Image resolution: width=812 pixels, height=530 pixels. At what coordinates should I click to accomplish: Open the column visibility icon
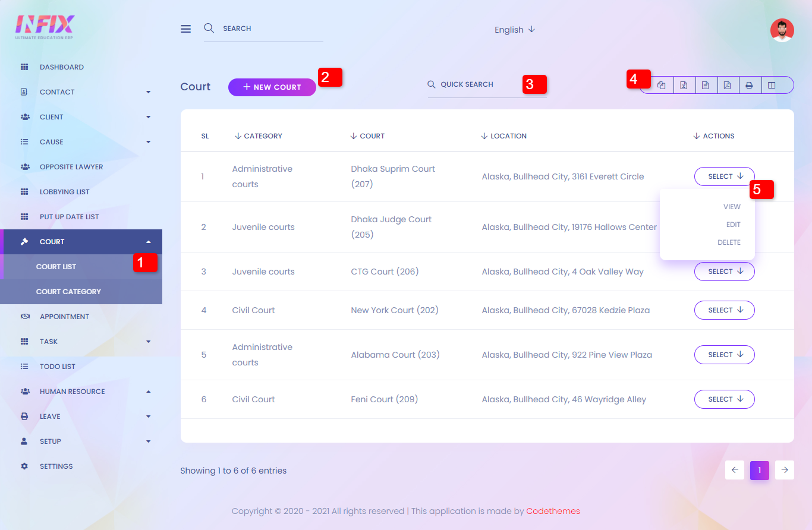coord(772,86)
